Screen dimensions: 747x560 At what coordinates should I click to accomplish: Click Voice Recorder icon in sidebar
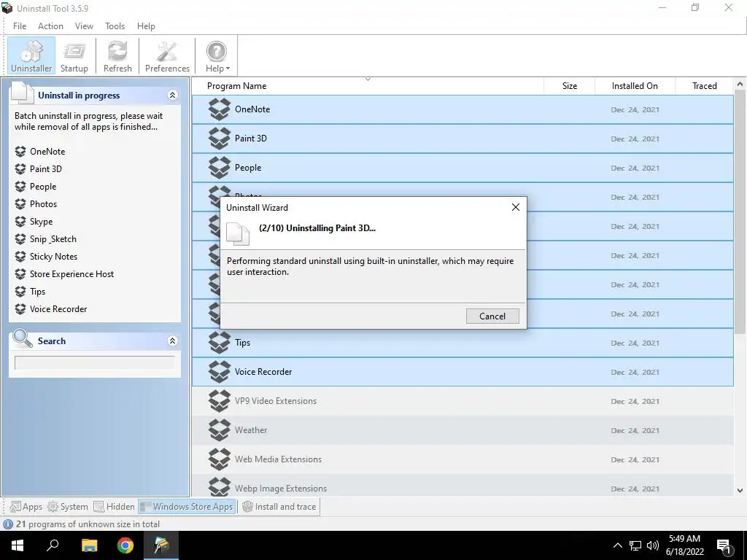point(20,309)
